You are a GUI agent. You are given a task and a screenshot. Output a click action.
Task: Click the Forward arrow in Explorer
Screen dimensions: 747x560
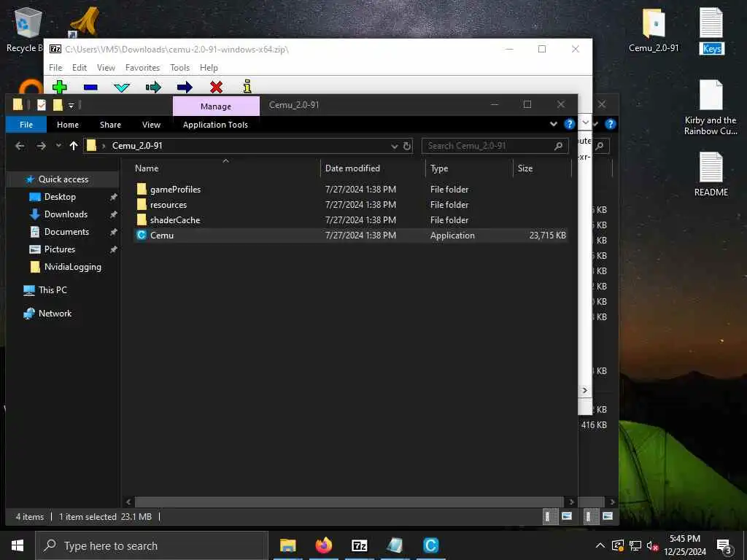[x=42, y=146]
